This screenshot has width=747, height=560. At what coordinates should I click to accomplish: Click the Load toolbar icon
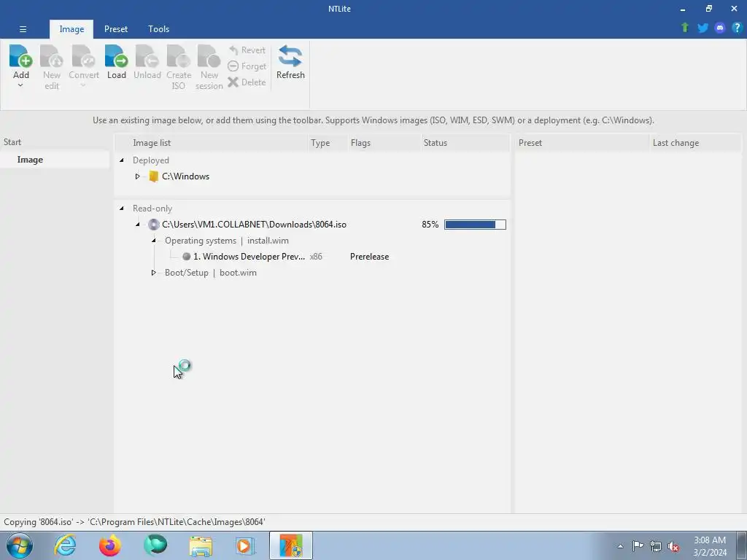coord(116,57)
